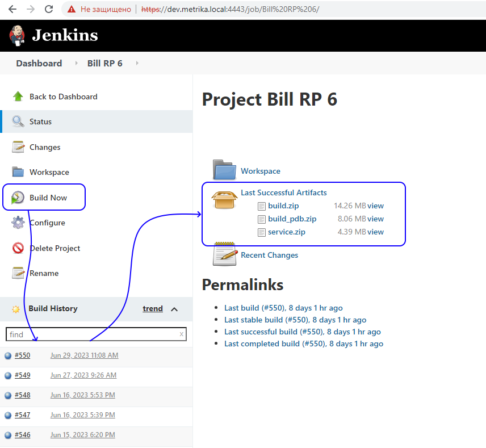Reload the page with refresh icon

tap(49, 9)
